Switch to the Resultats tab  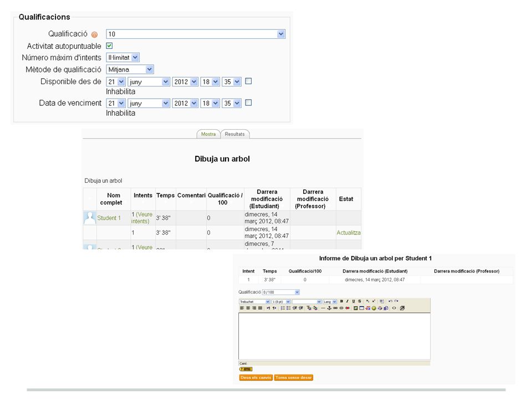point(235,134)
